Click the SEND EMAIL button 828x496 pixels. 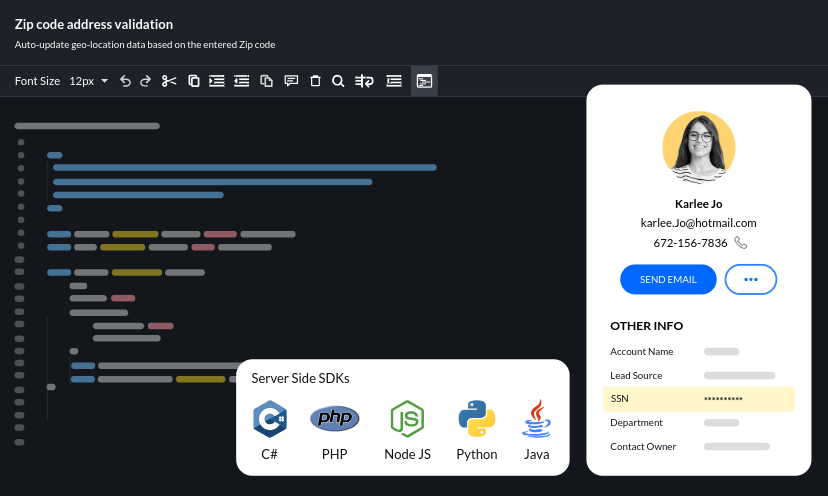[668, 279]
